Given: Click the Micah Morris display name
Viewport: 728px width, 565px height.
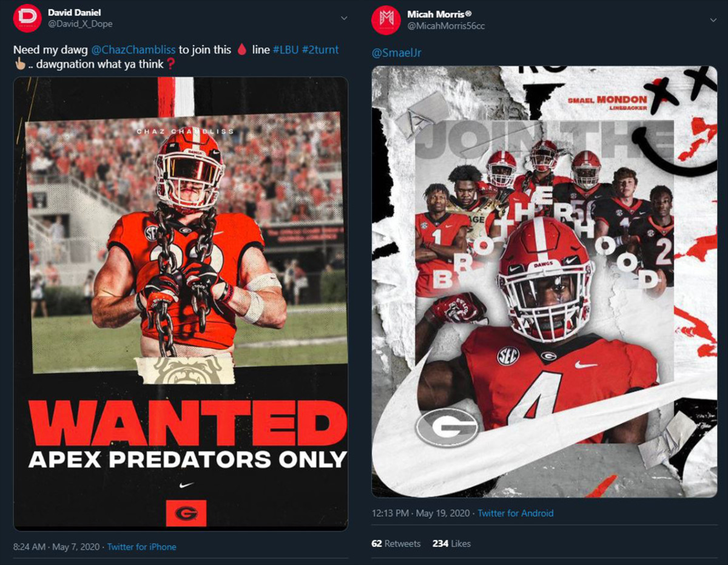Looking at the screenshot, I should 440,14.
